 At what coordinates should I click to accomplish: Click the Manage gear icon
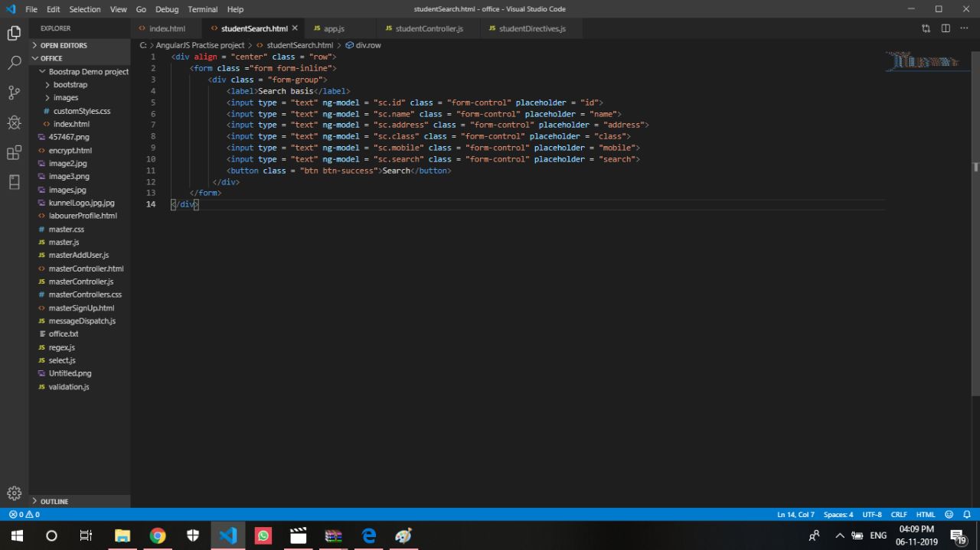pyautogui.click(x=14, y=493)
